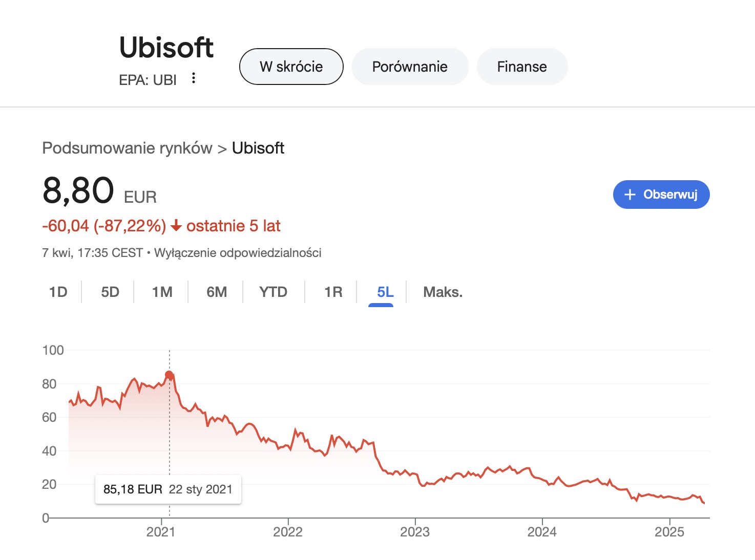
Task: Show the Maks. time range
Action: point(443,292)
